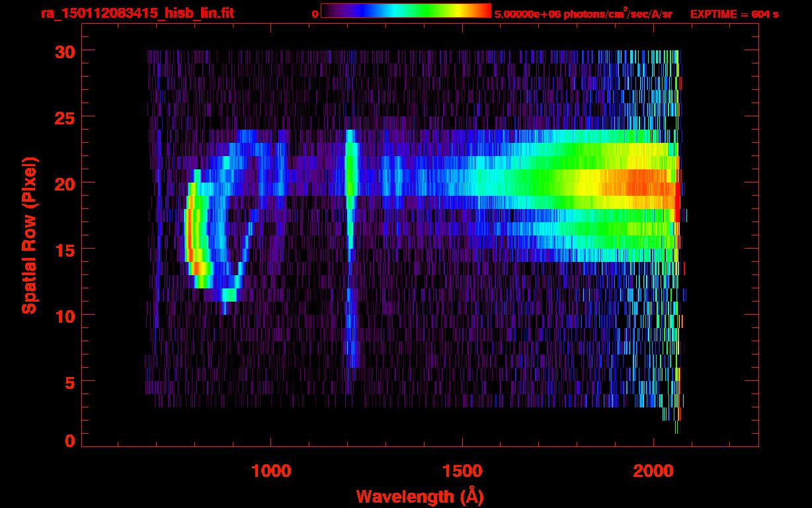Click the EXPTIME = 604 s label
Viewport: 812px width, 508px height.
pyautogui.click(x=734, y=14)
